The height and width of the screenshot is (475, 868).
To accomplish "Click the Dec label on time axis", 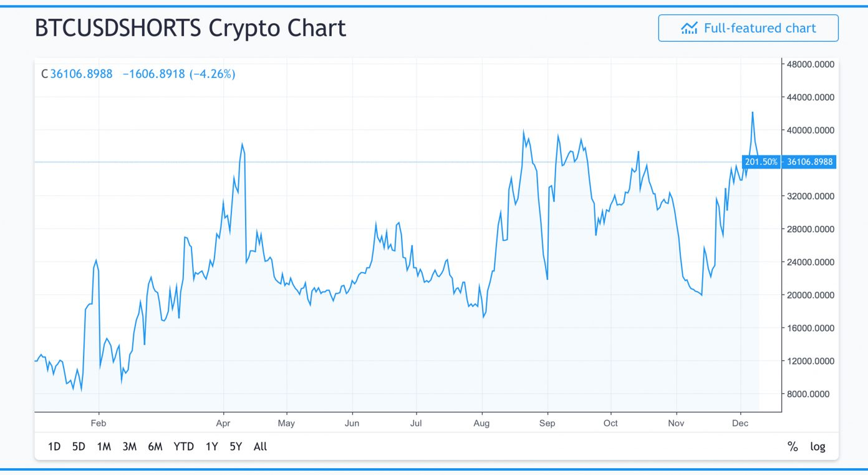I will pos(740,423).
